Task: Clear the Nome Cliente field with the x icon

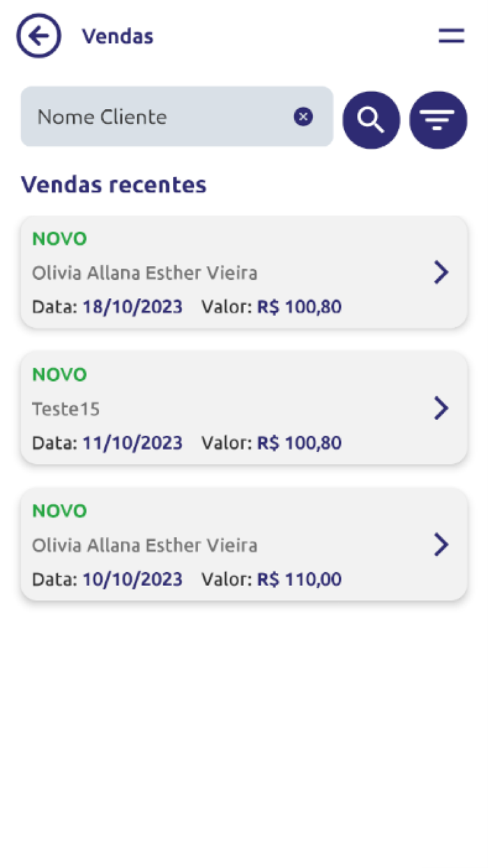Action: pos(303,117)
